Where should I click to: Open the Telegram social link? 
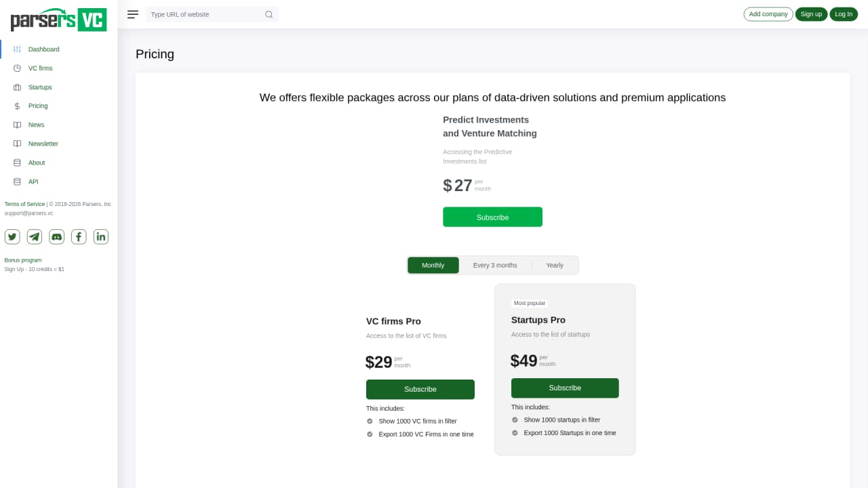tap(35, 237)
